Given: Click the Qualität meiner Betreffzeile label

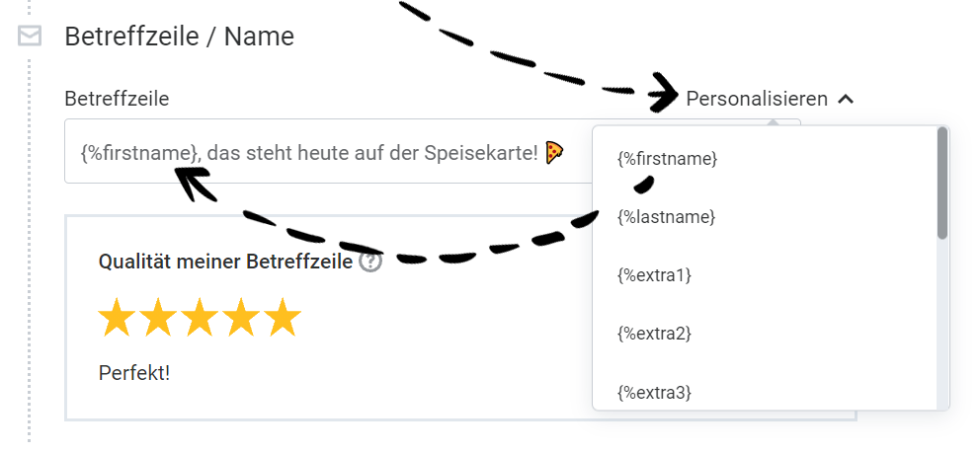Looking at the screenshot, I should pyautogui.click(x=226, y=262).
